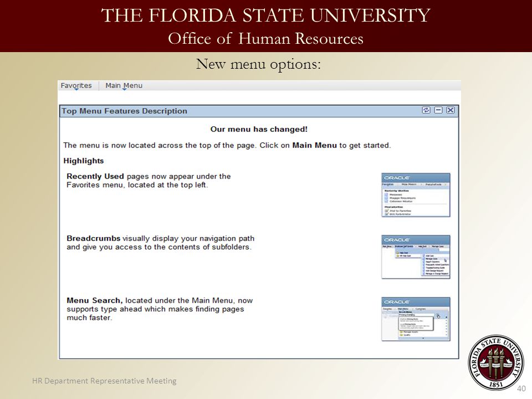
Task: Select the 'Our menu has changed!' heading
Action: pos(259,129)
